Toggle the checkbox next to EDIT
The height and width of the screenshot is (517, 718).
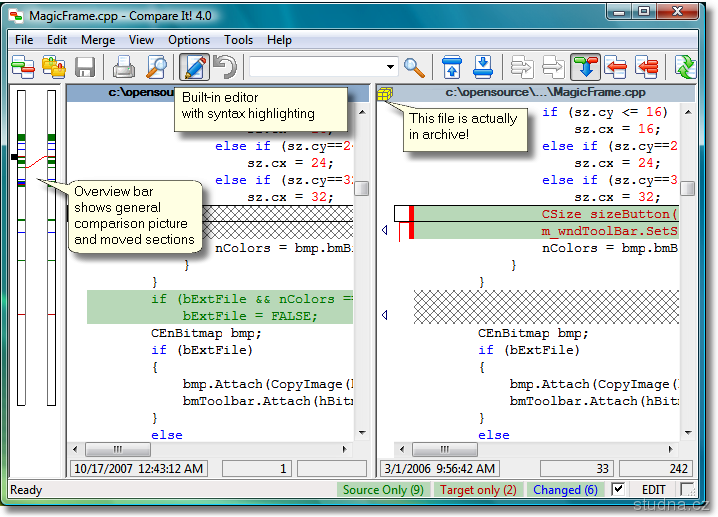(618, 489)
